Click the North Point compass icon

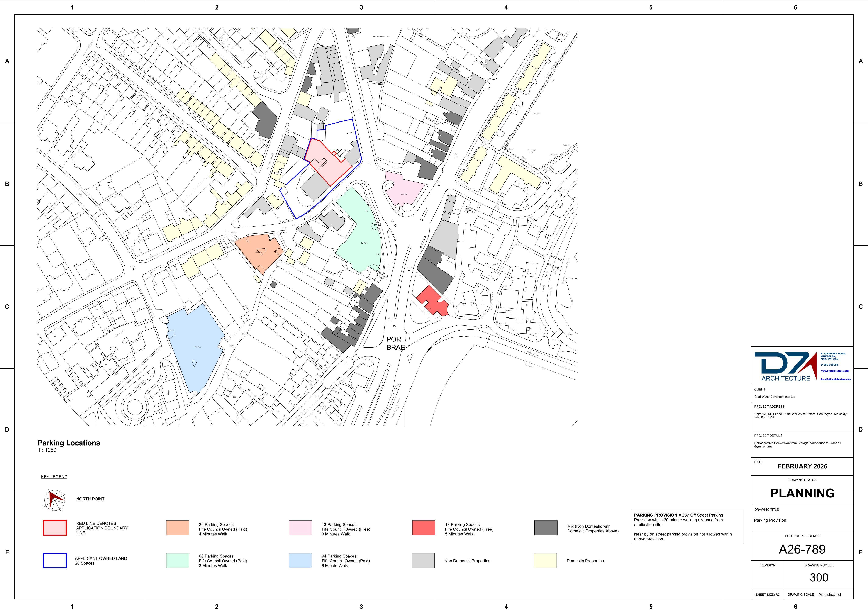point(54,501)
